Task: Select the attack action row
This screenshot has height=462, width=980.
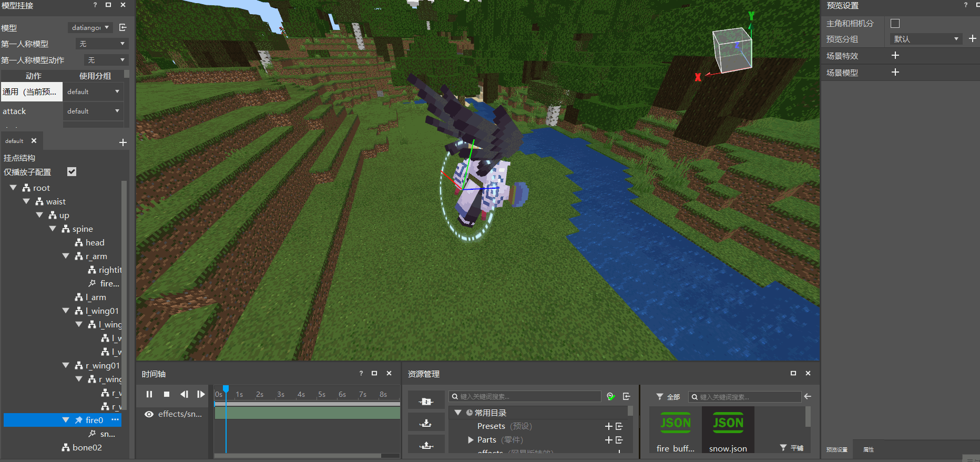Action: [32, 111]
